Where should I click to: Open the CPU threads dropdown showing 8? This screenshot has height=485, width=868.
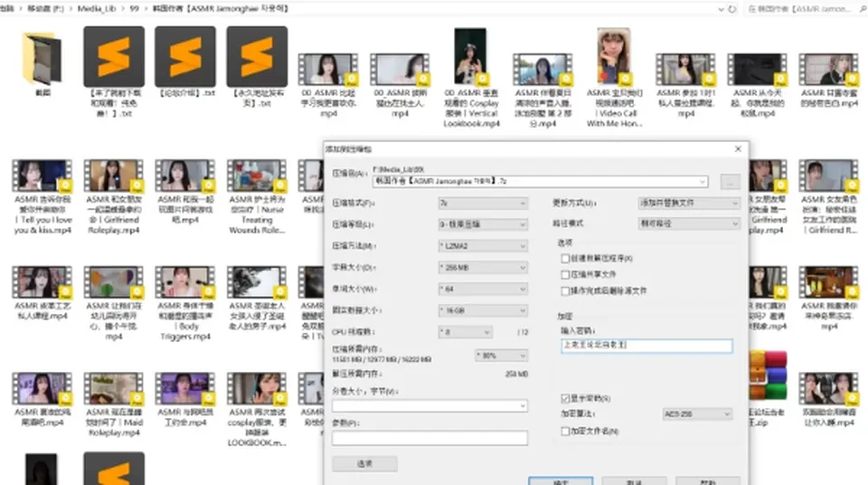(x=465, y=332)
